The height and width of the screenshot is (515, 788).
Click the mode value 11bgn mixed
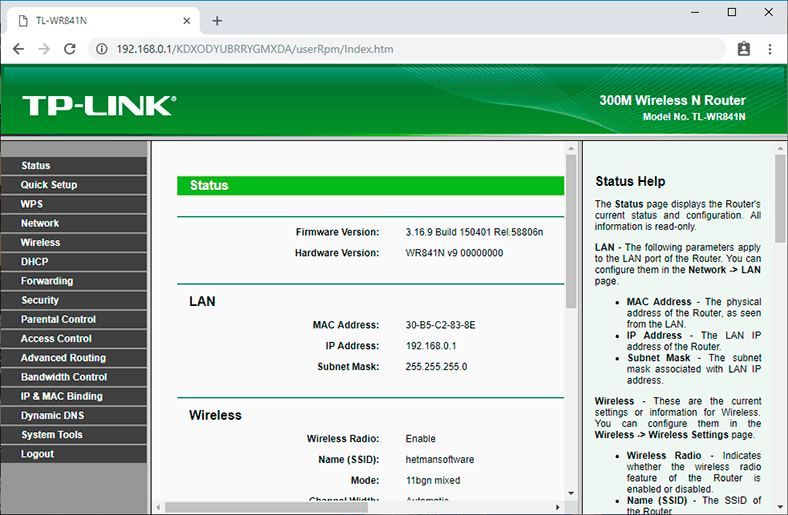pyautogui.click(x=433, y=480)
